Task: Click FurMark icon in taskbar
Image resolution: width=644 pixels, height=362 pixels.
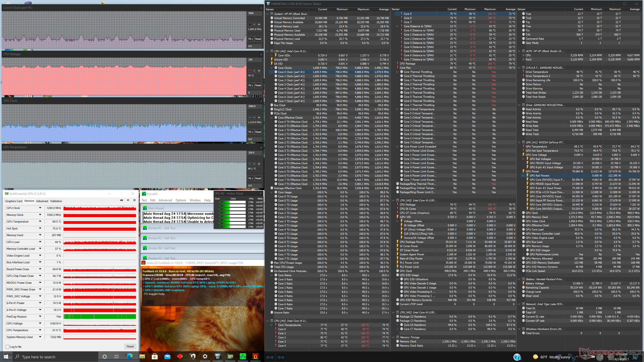Action: pos(255,356)
